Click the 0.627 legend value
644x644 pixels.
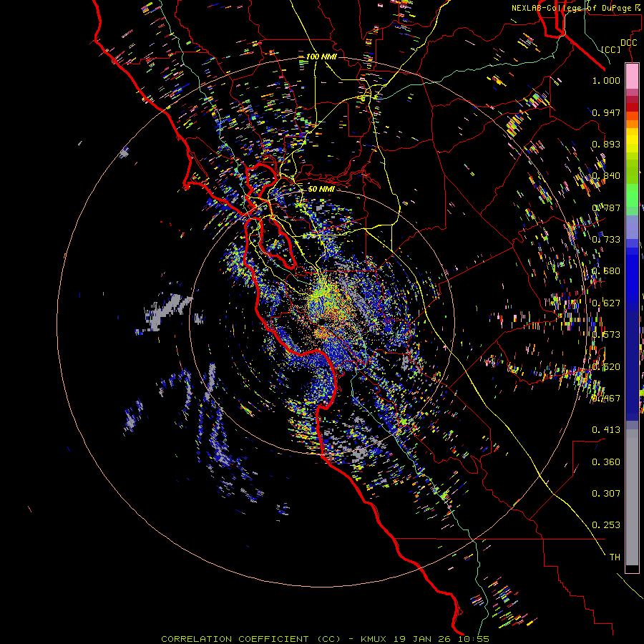click(x=606, y=303)
